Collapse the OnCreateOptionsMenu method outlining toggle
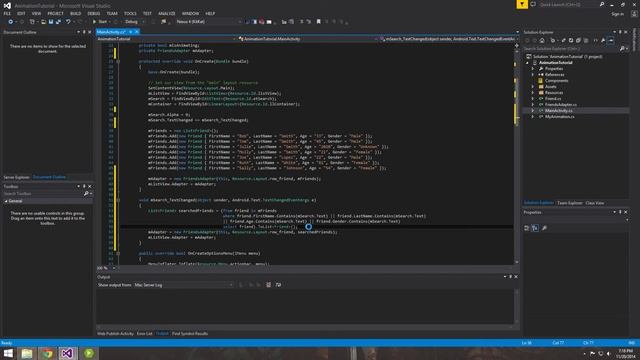This screenshot has height=360, width=640. (x=118, y=253)
